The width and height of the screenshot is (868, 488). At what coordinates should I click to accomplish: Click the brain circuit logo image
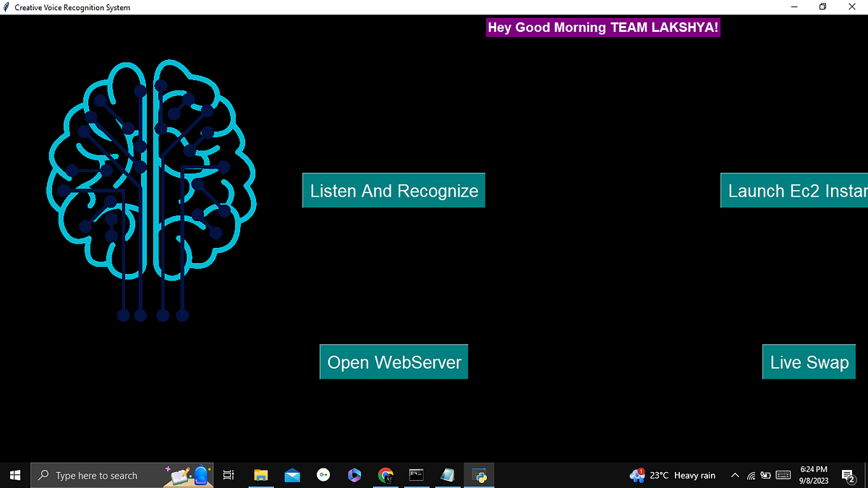pos(153,188)
